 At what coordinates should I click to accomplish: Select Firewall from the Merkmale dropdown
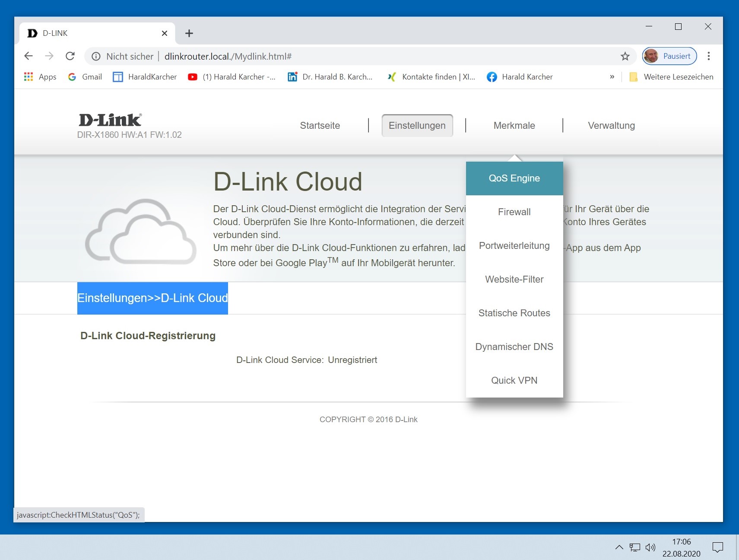coord(514,212)
